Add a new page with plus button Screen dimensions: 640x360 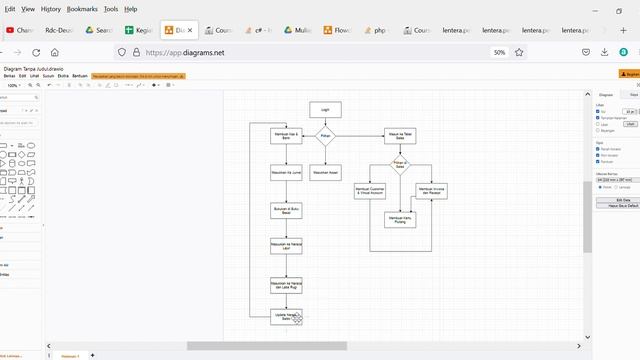(92, 356)
